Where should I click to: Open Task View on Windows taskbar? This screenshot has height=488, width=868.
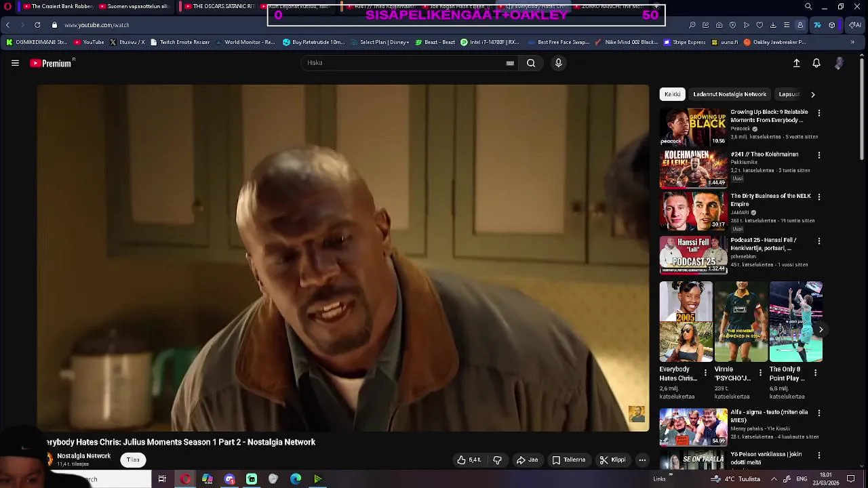pyautogui.click(x=162, y=479)
